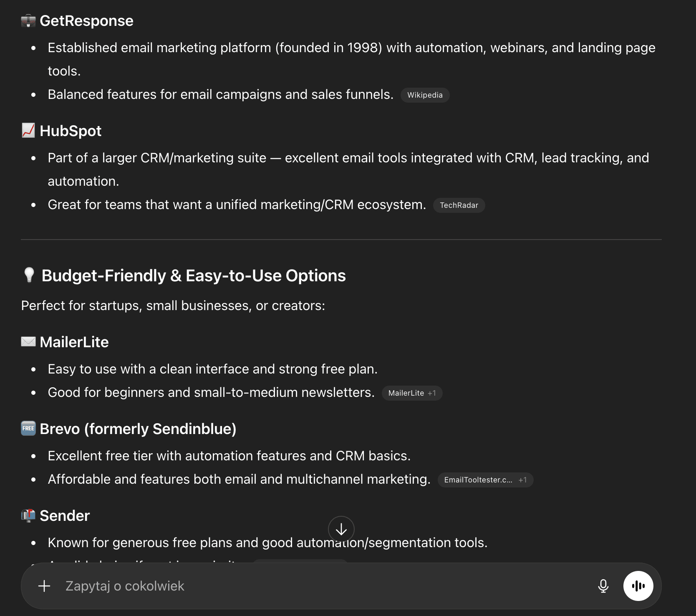Viewport: 696px width, 616px height.
Task: Select the microphone icon for dictation
Action: [x=603, y=586]
